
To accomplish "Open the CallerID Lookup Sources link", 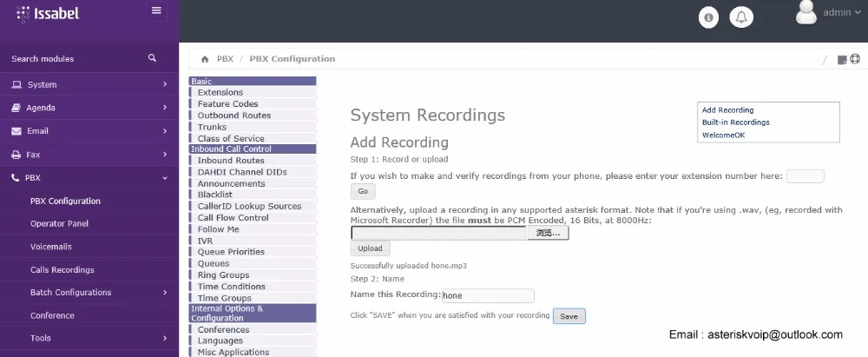I will click(250, 206).
